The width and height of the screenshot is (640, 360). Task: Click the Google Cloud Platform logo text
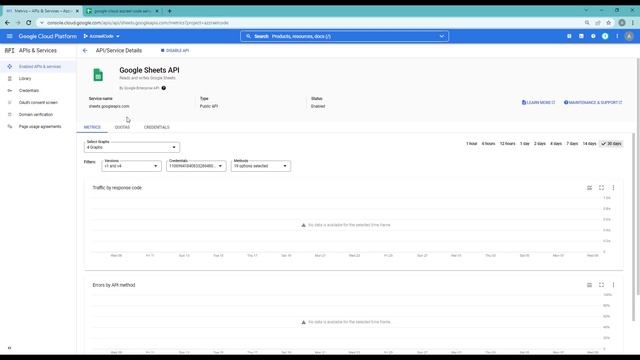point(47,36)
